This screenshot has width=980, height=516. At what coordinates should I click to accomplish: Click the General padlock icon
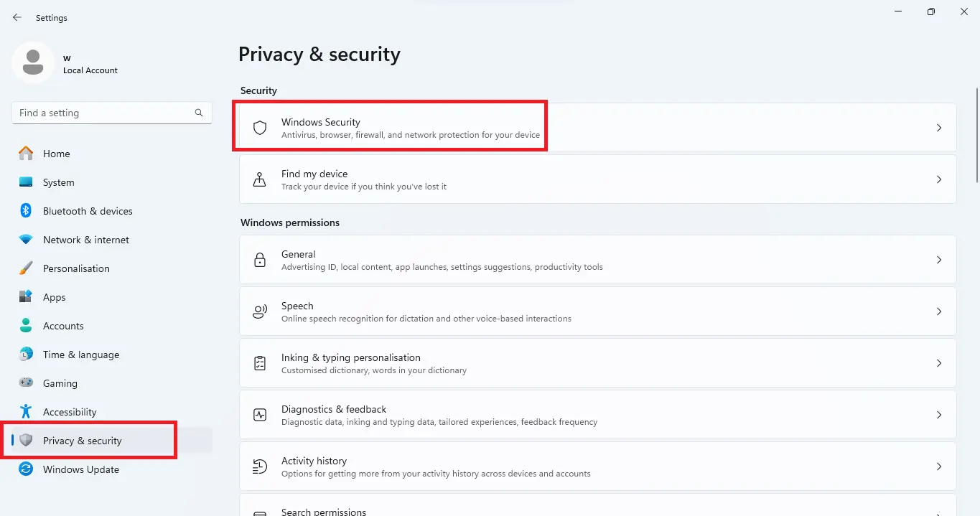click(260, 260)
